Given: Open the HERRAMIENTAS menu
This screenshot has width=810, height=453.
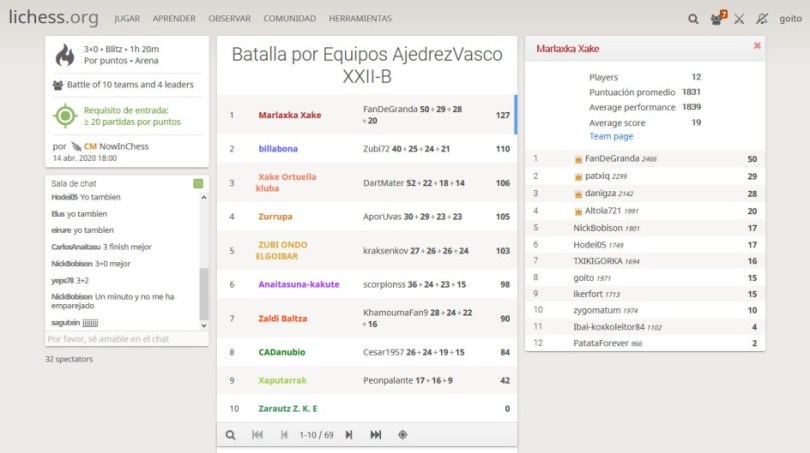Looking at the screenshot, I should (x=360, y=18).
